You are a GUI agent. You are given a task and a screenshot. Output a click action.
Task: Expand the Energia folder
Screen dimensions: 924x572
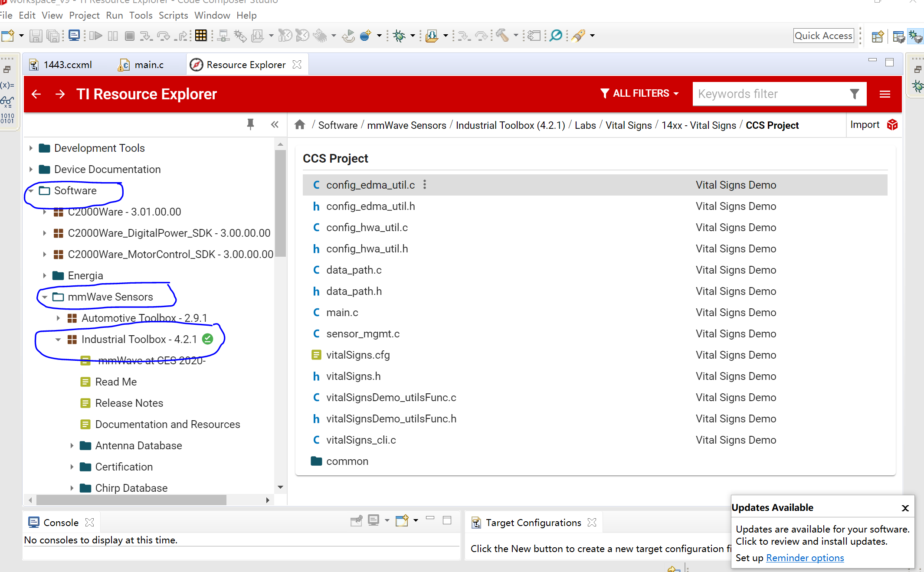[45, 275]
